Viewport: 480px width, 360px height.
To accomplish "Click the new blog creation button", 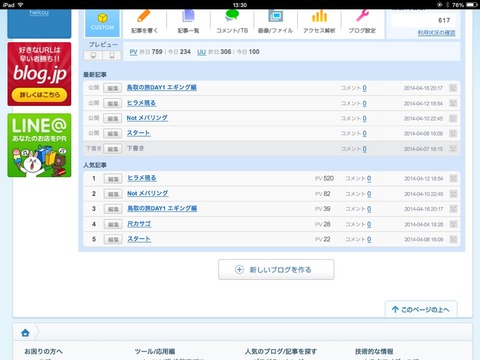I will point(276,270).
